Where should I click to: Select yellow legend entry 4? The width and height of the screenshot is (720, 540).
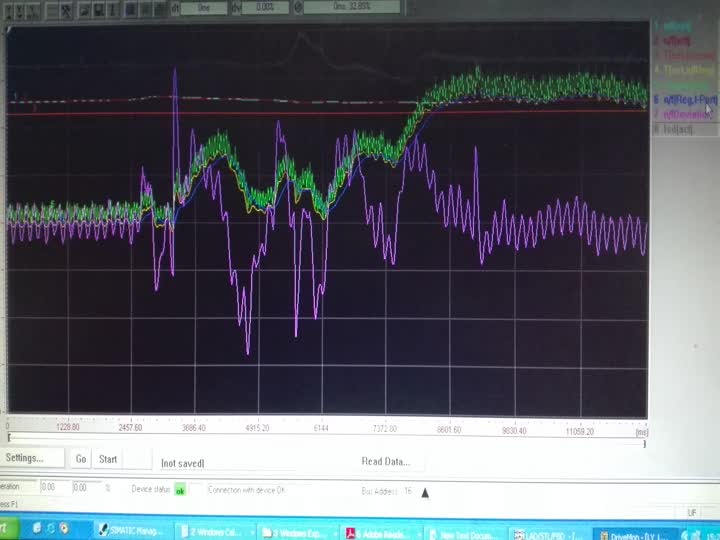pyautogui.click(x=684, y=70)
